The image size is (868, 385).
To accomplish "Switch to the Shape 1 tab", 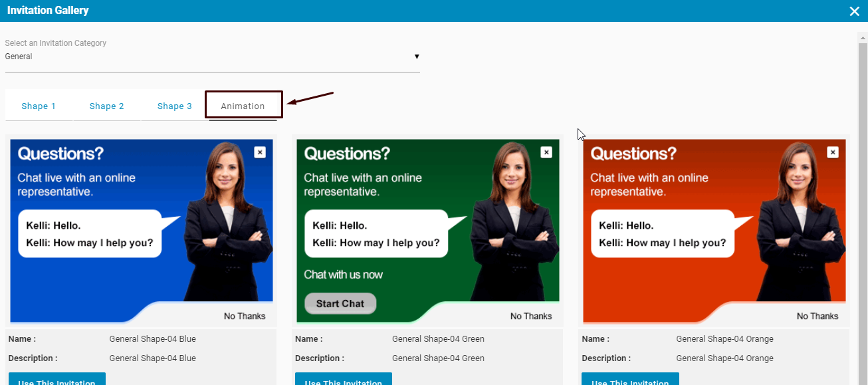I will pyautogui.click(x=39, y=106).
